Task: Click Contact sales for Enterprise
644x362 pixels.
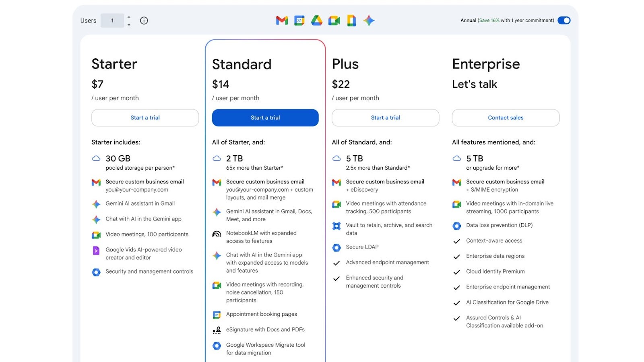Action: point(505,117)
